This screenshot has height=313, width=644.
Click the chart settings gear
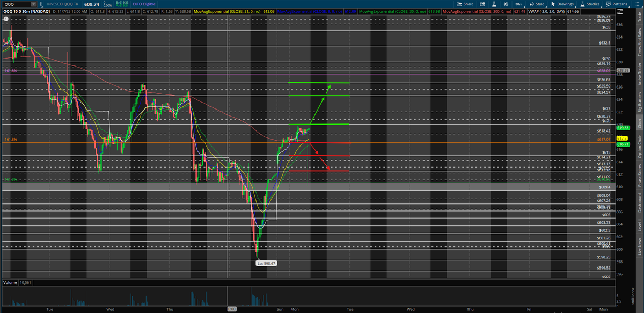(506, 4)
